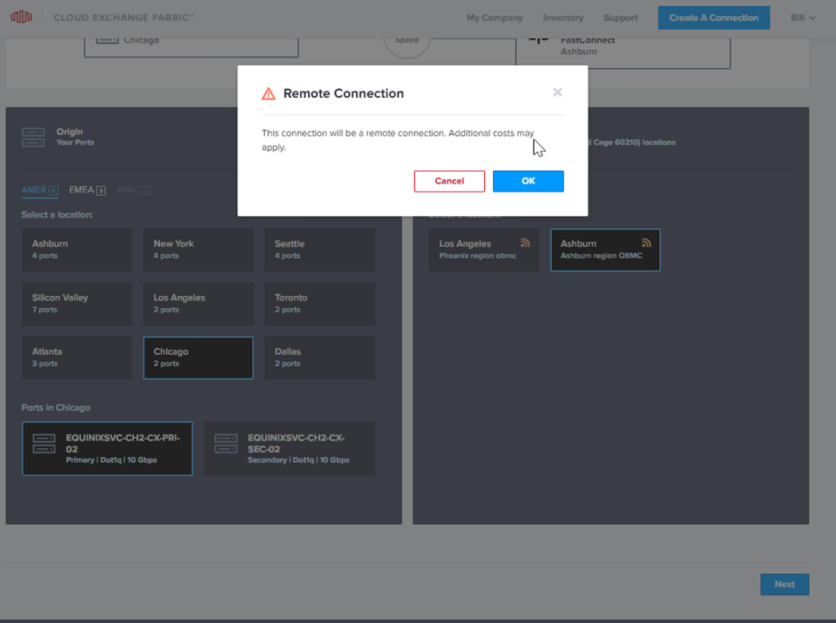Click the wireless icon on Ashburn destination
This screenshot has width=836, height=623.
pyautogui.click(x=646, y=243)
